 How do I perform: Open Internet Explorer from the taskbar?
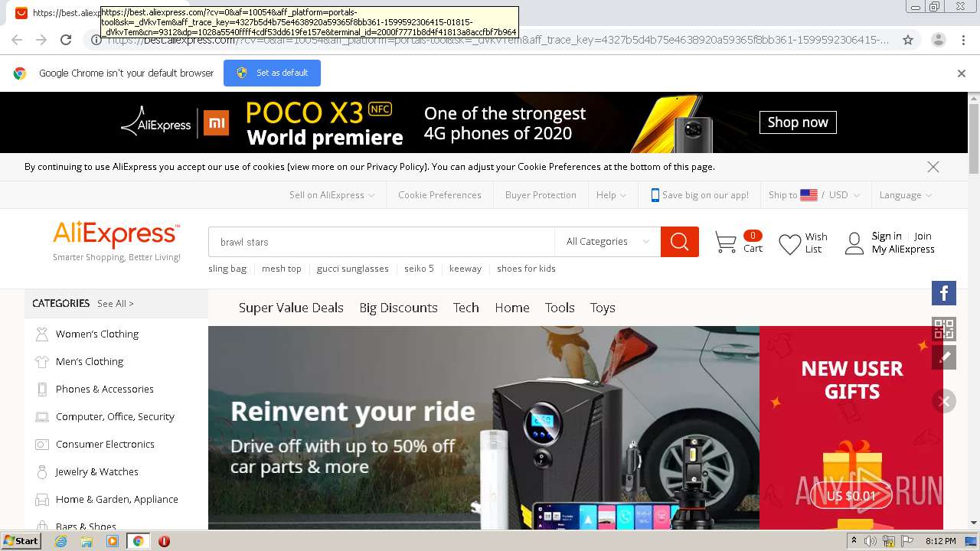pyautogui.click(x=60, y=541)
